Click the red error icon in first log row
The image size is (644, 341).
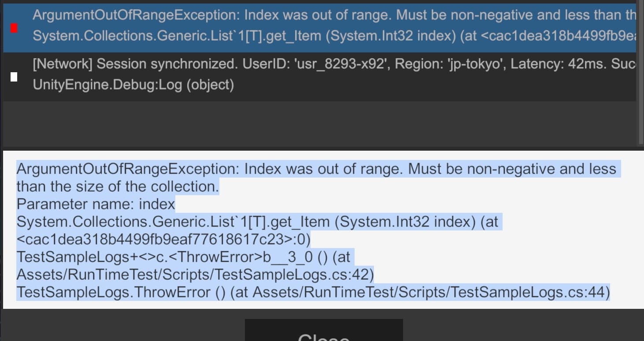click(x=14, y=28)
